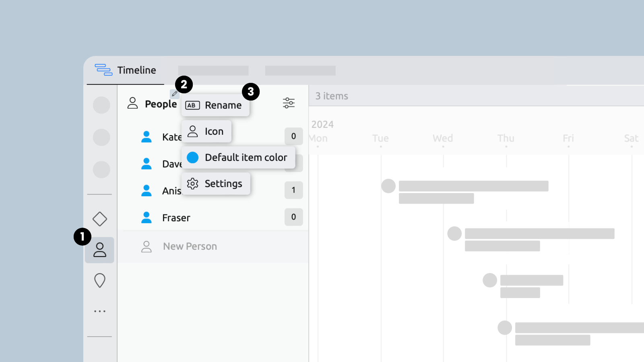Open the People panel in the sidebar

pos(99,250)
